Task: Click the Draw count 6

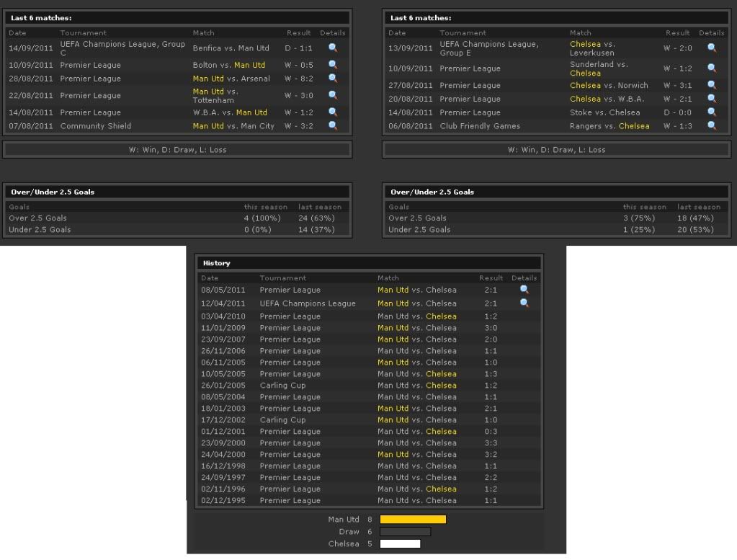Action: click(x=370, y=532)
